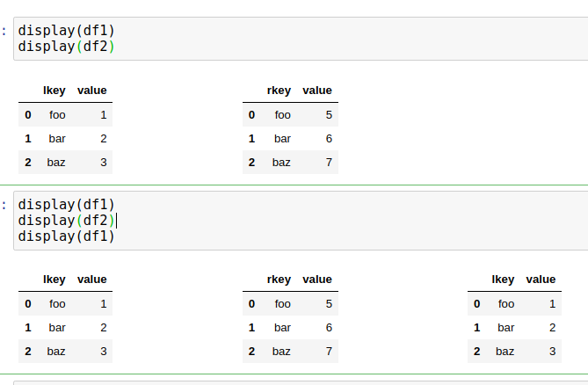Click the value header of the upper rkey table
The width and height of the screenshot is (588, 385).
click(x=317, y=91)
